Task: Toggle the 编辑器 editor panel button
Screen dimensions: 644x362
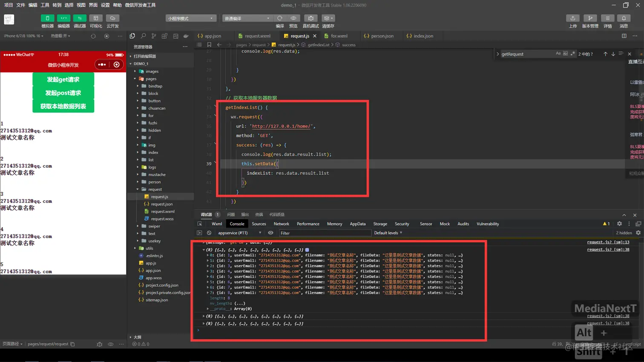Action: coord(63,18)
